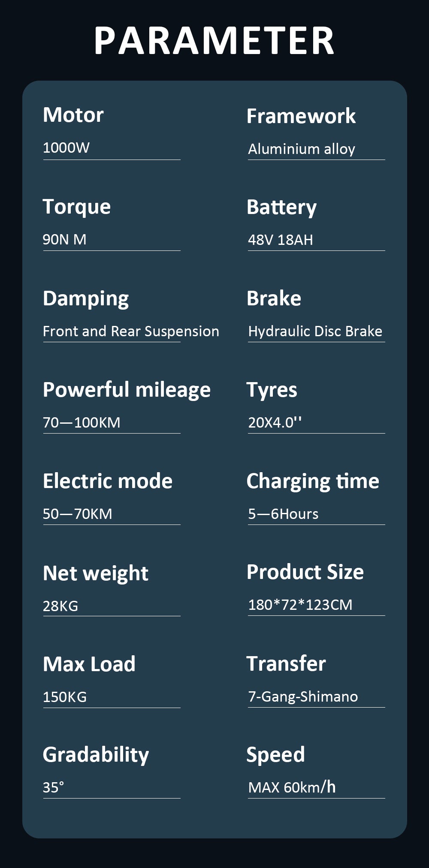Click the Damping heading
Viewport: 429px width, 868px height.
86,298
